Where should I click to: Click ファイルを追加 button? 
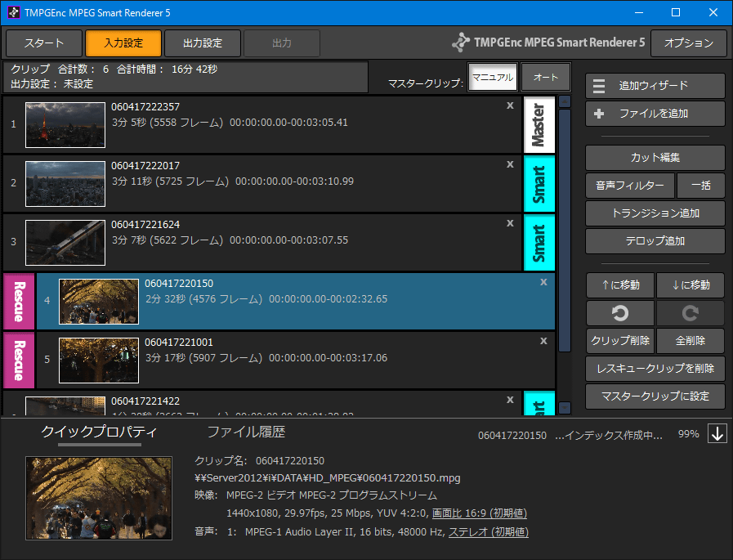(655, 114)
